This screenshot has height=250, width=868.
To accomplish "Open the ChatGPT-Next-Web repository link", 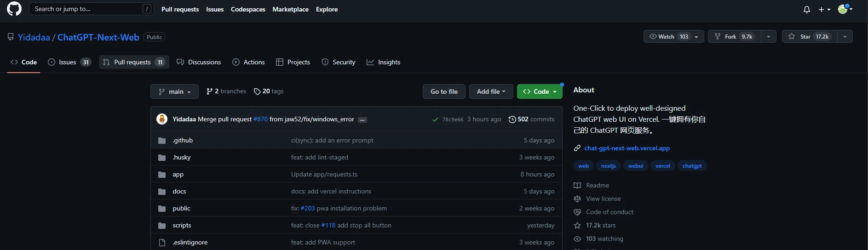I will (98, 37).
